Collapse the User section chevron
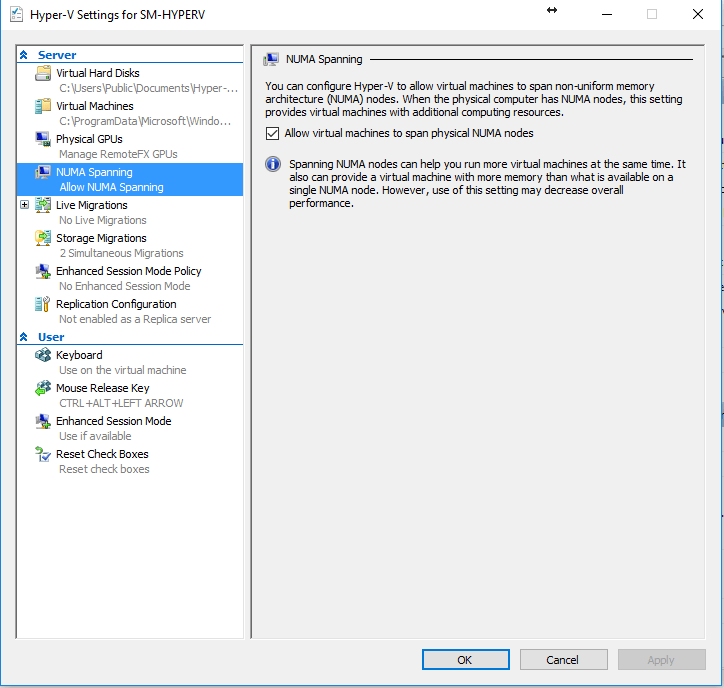The image size is (724, 688). [x=24, y=337]
